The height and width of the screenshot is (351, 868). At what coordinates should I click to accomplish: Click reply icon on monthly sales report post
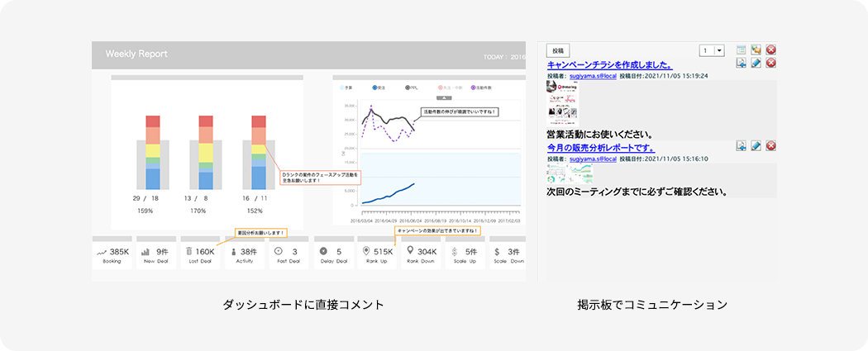tap(741, 146)
